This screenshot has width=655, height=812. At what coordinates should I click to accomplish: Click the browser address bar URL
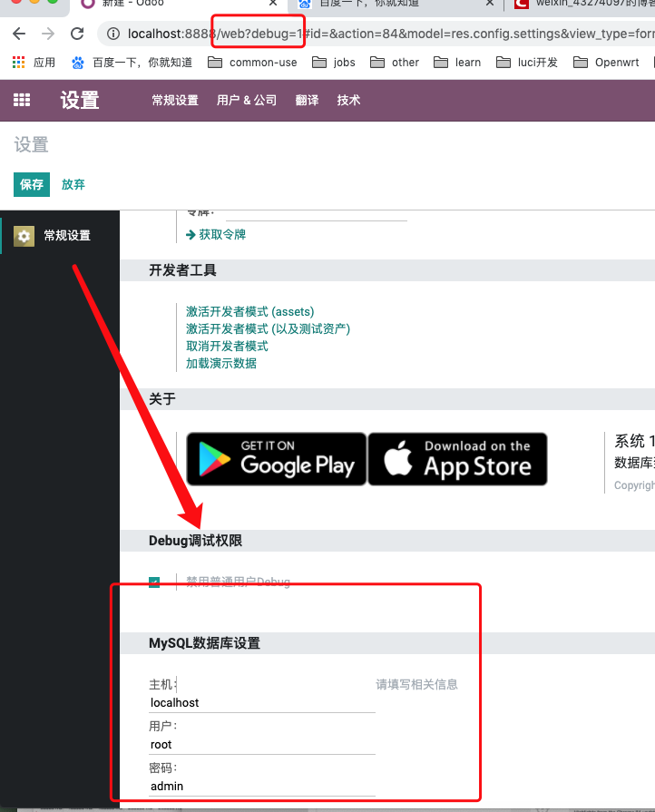pyautogui.click(x=391, y=34)
